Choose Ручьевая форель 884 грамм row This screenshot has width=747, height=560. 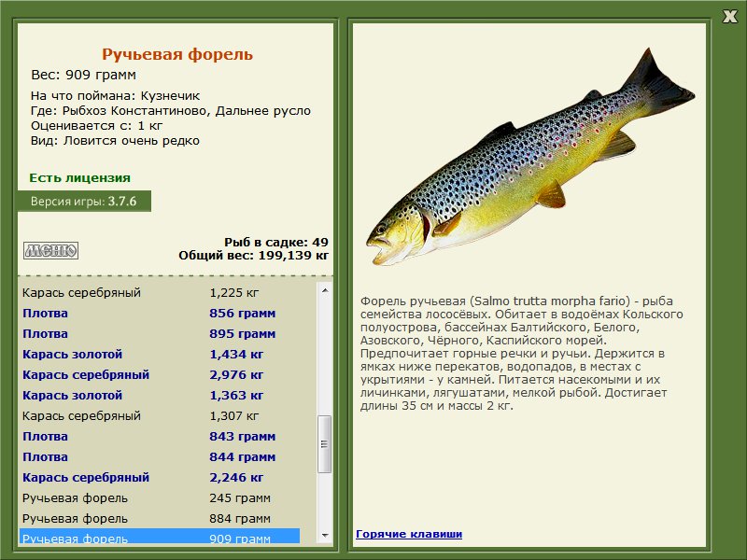159,519
